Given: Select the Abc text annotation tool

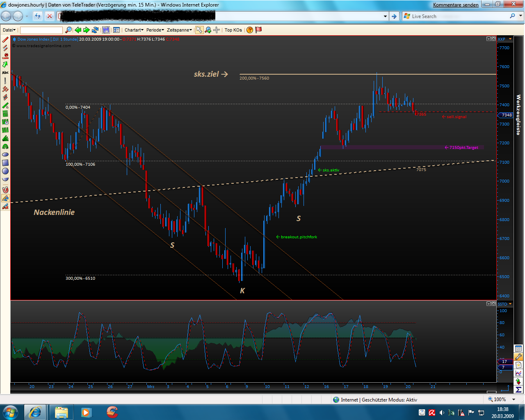Looking at the screenshot, I should [x=5, y=73].
